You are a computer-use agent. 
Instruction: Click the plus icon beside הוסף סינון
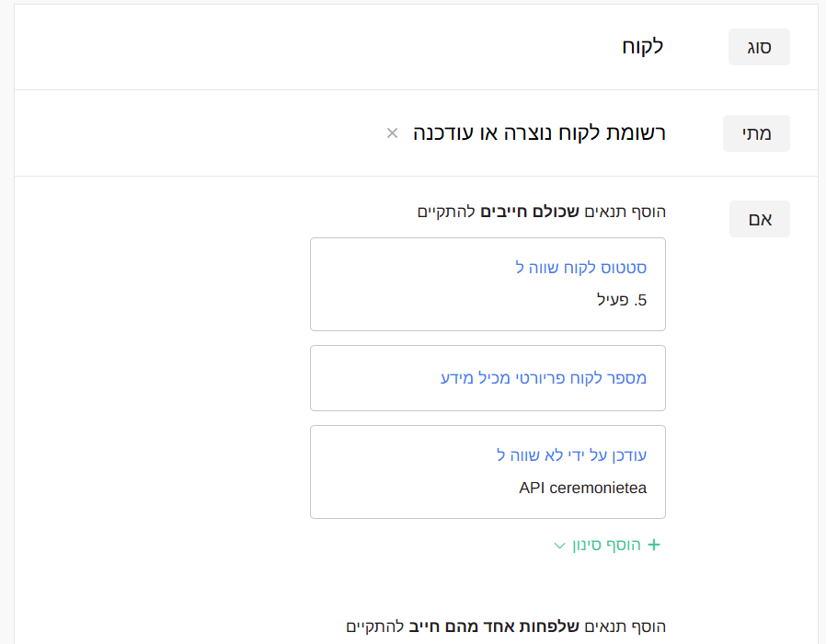(x=654, y=545)
